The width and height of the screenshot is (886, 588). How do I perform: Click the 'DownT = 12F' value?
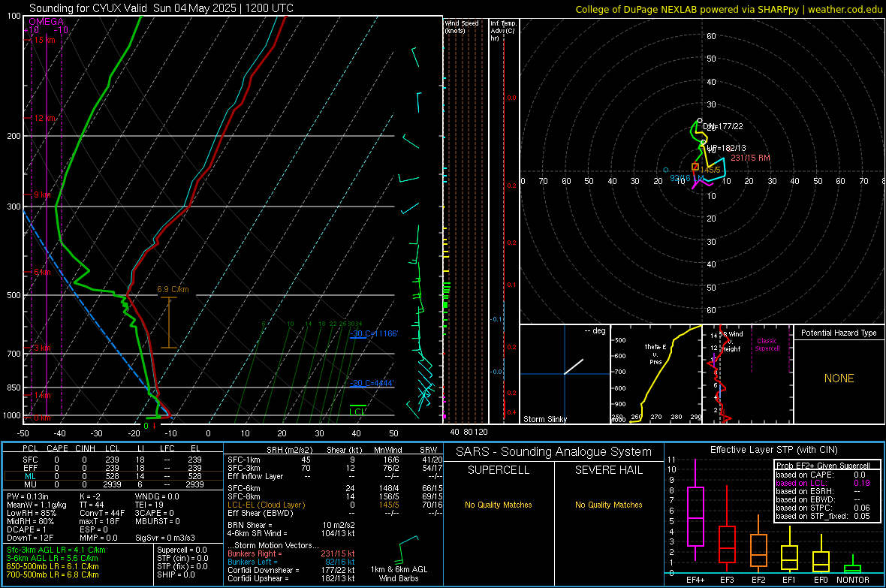(30, 538)
